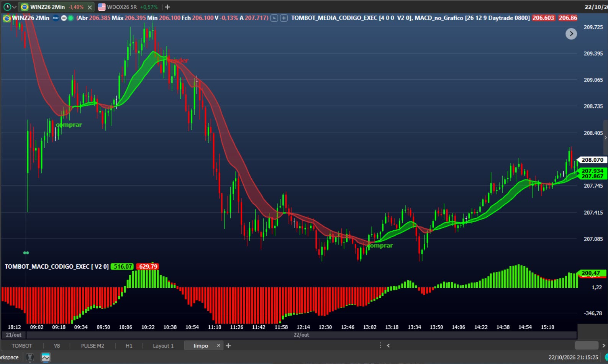Click the WINZ26 2Min chart title
The image size is (608, 364).
click(31, 18)
